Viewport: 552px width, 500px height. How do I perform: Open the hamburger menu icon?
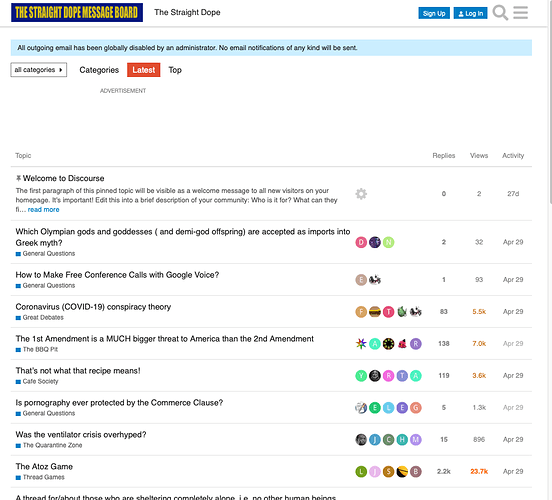pyautogui.click(x=520, y=13)
